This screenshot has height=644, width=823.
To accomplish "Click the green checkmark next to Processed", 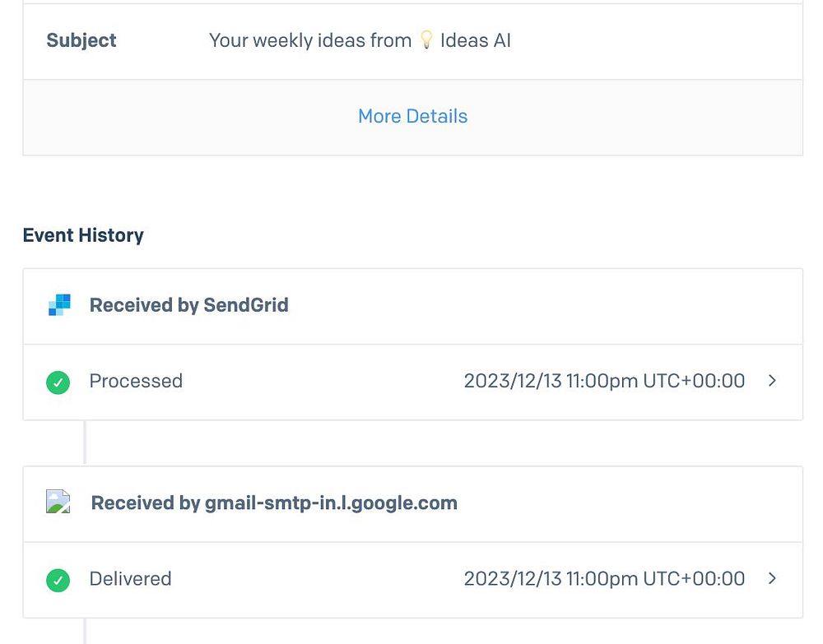I will (58, 382).
